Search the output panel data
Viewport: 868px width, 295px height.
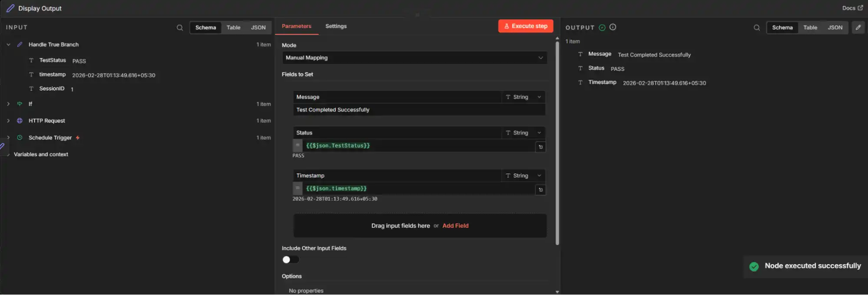click(x=756, y=27)
